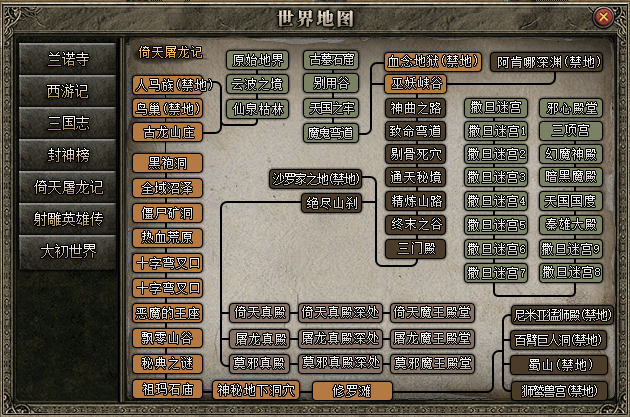Select the 三顶宫 location

(x=571, y=131)
